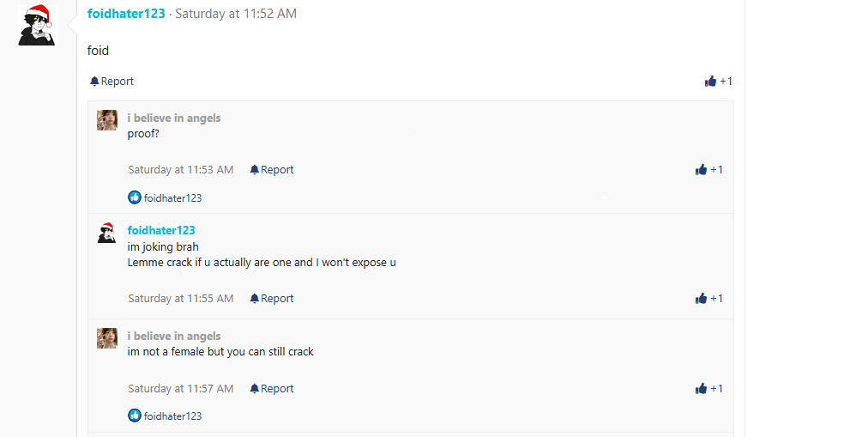This screenshot has width=868, height=437.
Task: Open 'i believe in angels' username on the last comment
Action: point(174,337)
